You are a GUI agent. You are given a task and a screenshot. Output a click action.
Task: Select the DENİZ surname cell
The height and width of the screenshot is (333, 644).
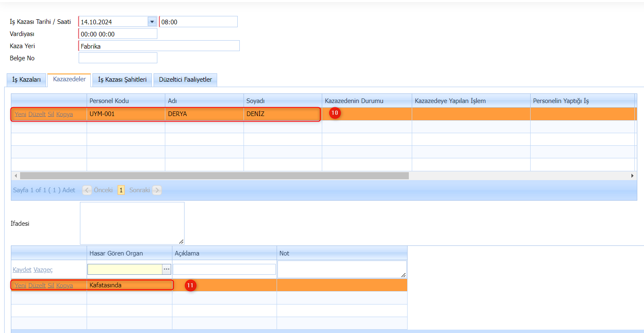click(x=283, y=114)
